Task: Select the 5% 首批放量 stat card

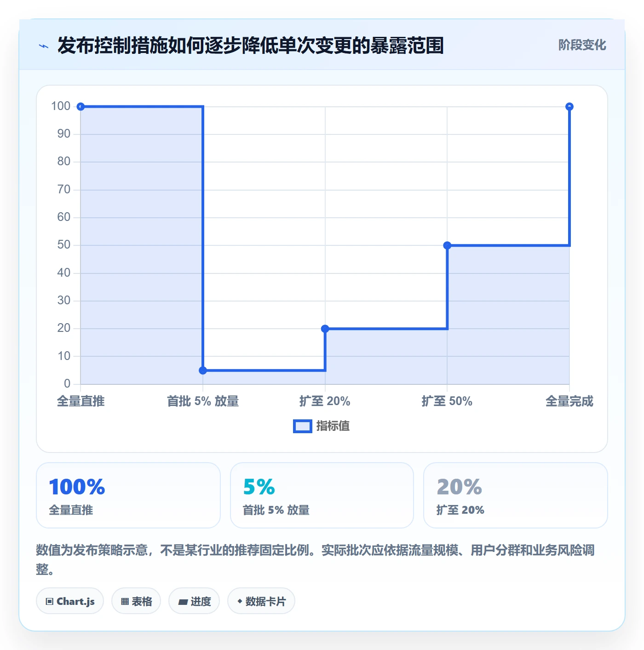Action: point(322,495)
